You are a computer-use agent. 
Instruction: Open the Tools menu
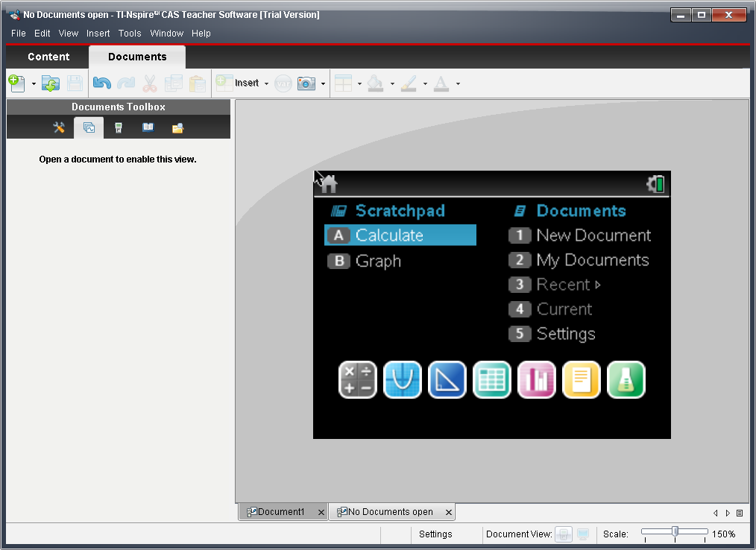click(130, 34)
